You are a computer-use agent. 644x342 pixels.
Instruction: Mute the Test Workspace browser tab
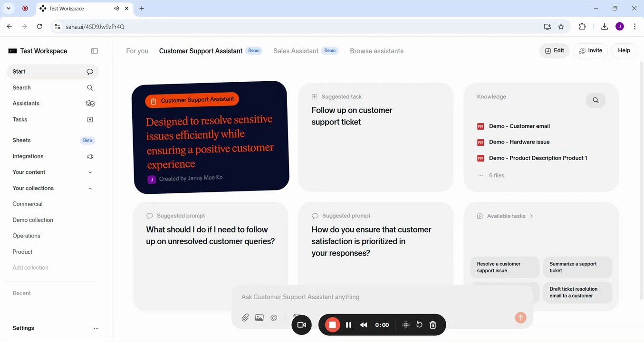pos(117,9)
